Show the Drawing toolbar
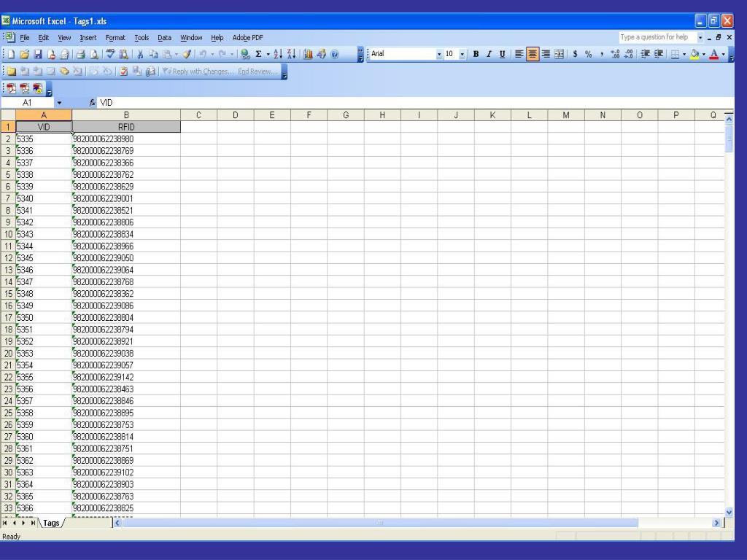Screen dimensions: 747x560 click(x=321, y=54)
